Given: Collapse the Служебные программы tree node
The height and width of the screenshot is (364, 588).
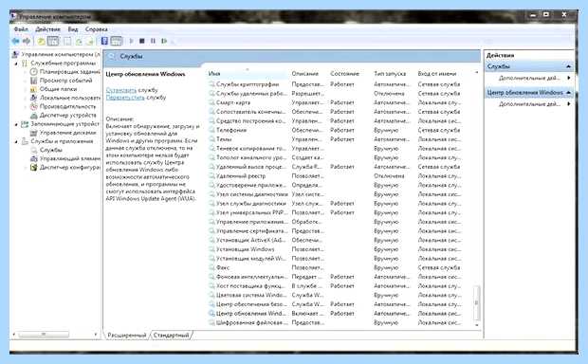Looking at the screenshot, I should 16,64.
